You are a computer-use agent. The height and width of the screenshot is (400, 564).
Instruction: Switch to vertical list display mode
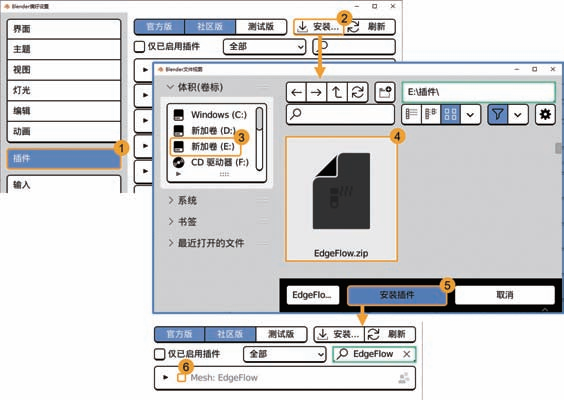point(411,114)
